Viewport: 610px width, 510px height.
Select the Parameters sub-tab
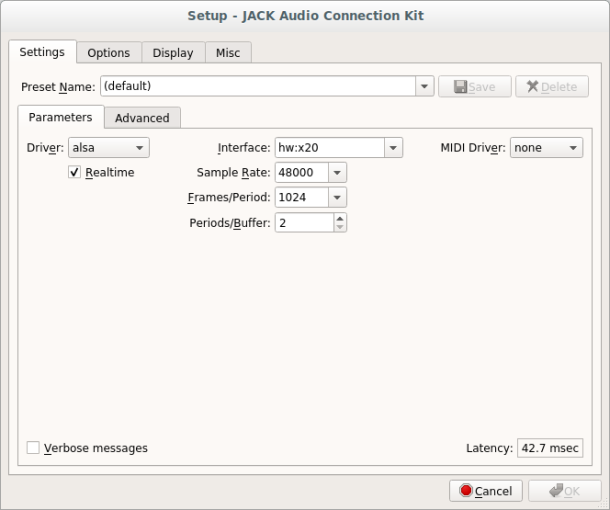tap(60, 117)
